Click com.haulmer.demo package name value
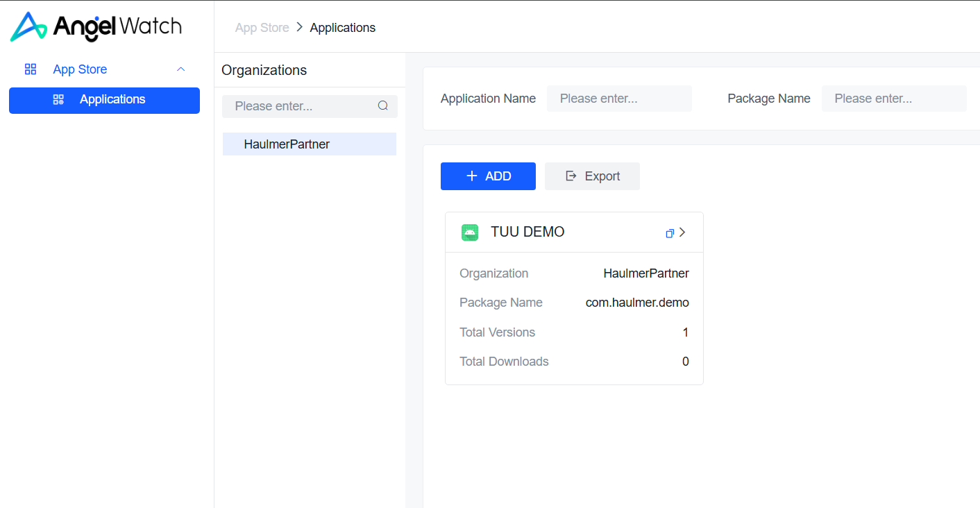Image resolution: width=980 pixels, height=508 pixels. (x=637, y=303)
